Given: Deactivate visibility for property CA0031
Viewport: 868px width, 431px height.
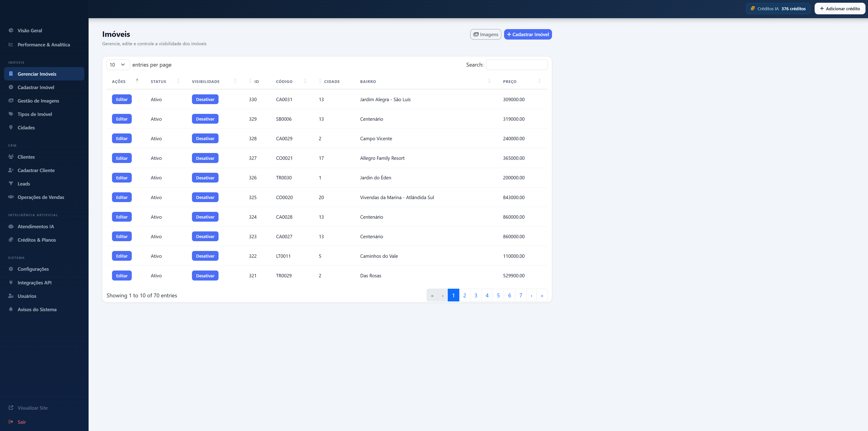Looking at the screenshot, I should pos(205,100).
